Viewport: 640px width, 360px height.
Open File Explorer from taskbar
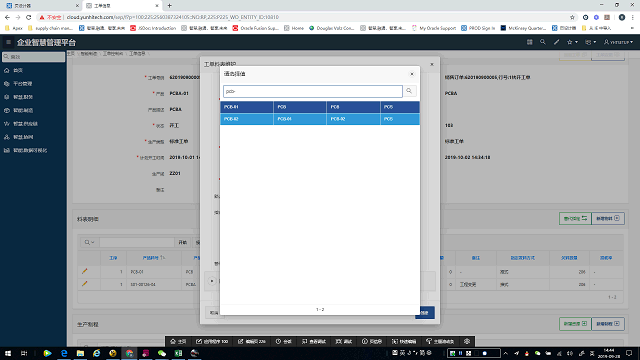tap(80, 353)
